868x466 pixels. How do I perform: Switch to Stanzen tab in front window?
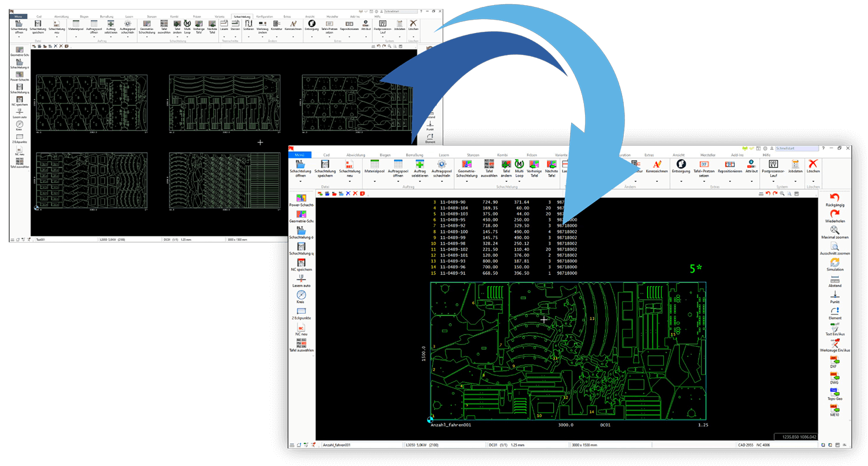pyautogui.click(x=474, y=155)
